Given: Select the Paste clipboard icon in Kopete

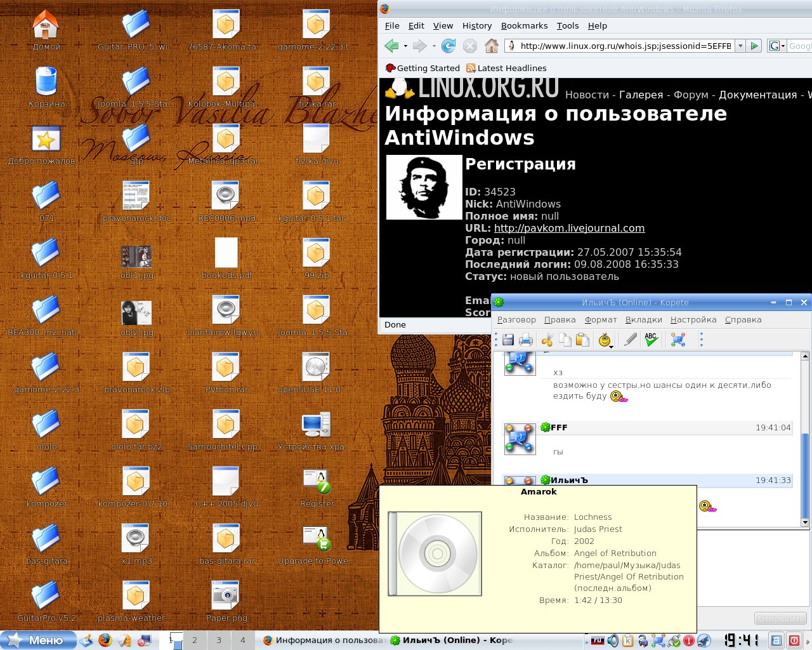Looking at the screenshot, I should [582, 340].
